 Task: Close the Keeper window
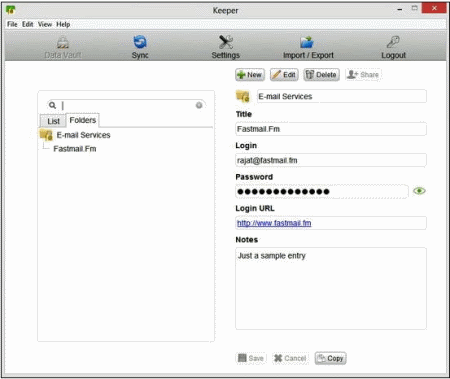(434, 8)
